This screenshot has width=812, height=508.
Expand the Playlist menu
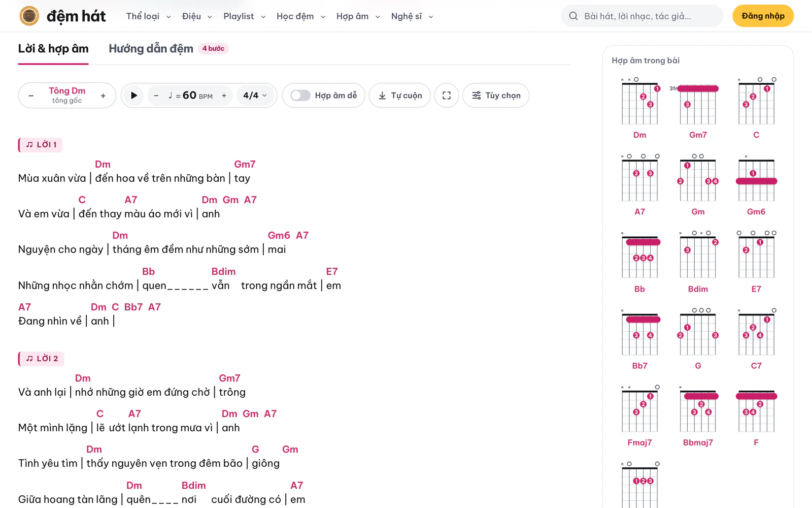pos(245,16)
